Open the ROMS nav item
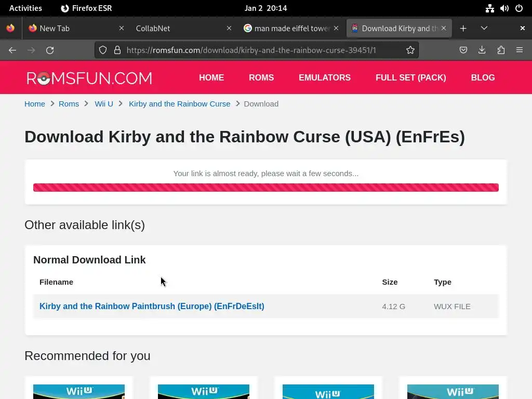532x399 pixels. (261, 77)
